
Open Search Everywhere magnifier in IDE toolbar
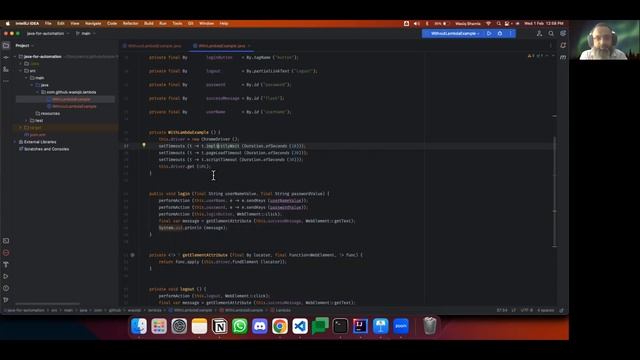[551, 33]
